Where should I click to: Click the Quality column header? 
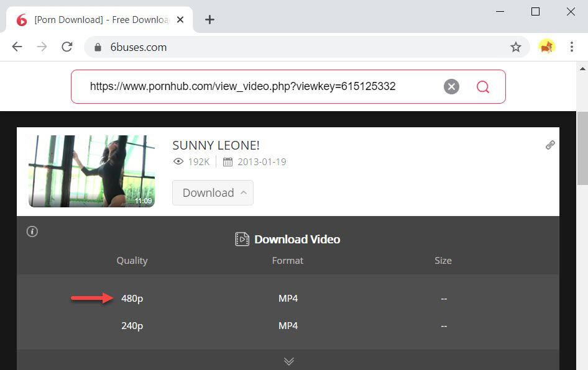132,261
